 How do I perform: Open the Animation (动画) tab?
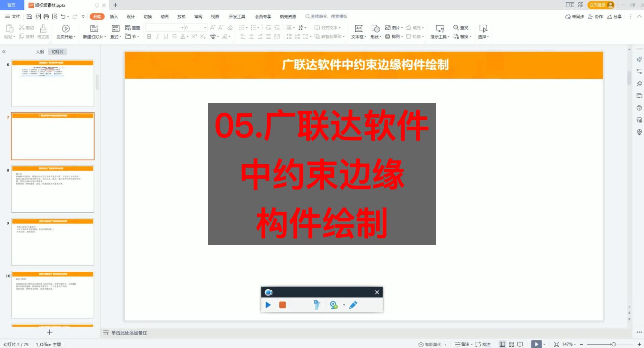165,16
